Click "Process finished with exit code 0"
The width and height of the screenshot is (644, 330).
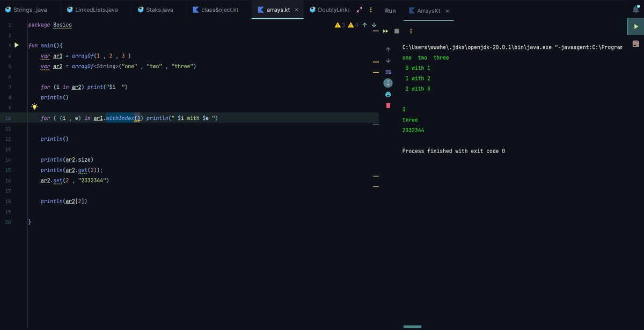453,151
